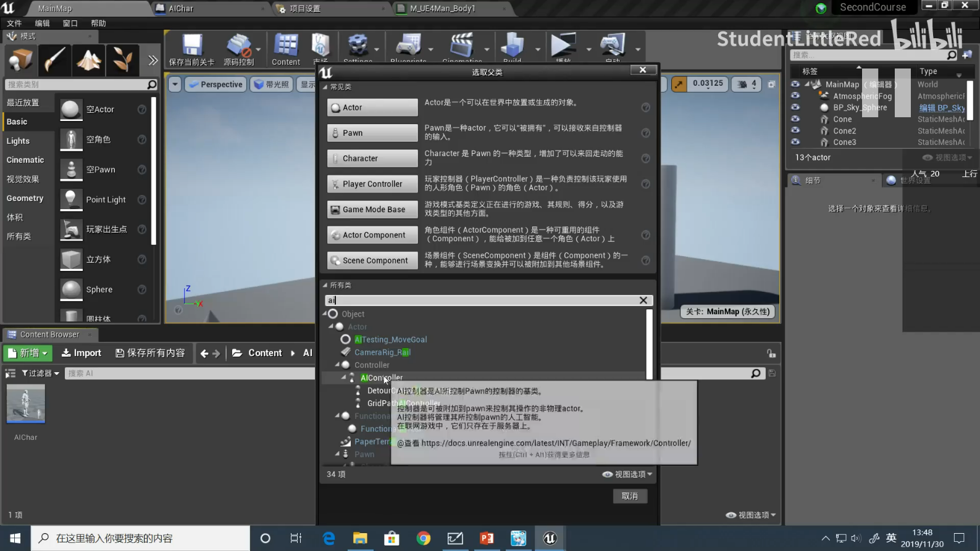Choose Pawn as parent class
This screenshot has width=980, height=551.
click(x=372, y=133)
